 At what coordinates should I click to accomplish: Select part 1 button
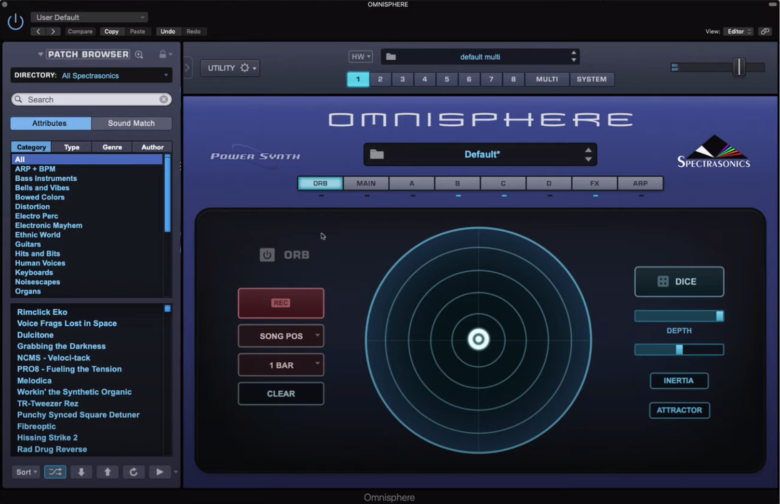coord(358,79)
